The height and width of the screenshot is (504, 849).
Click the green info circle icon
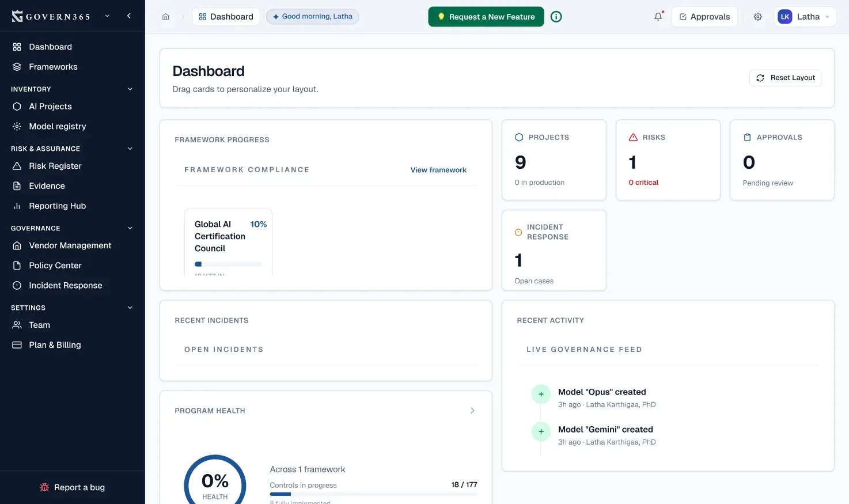coord(556,17)
